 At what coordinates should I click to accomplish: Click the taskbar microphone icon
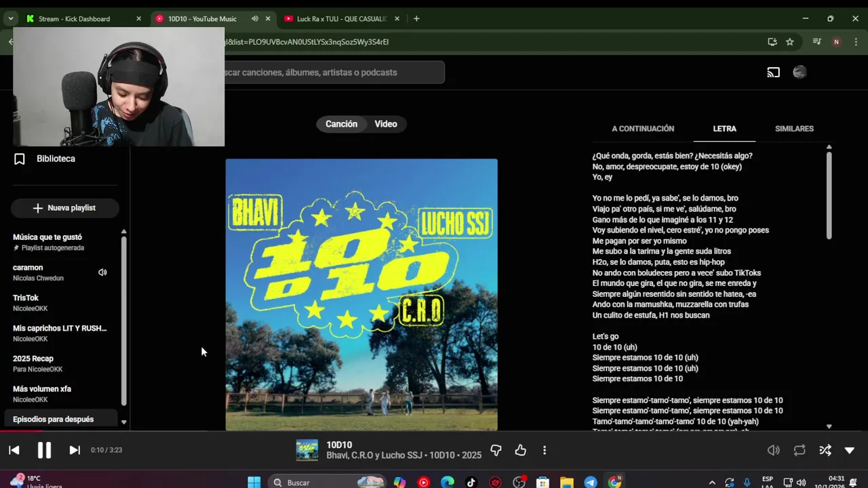747,483
